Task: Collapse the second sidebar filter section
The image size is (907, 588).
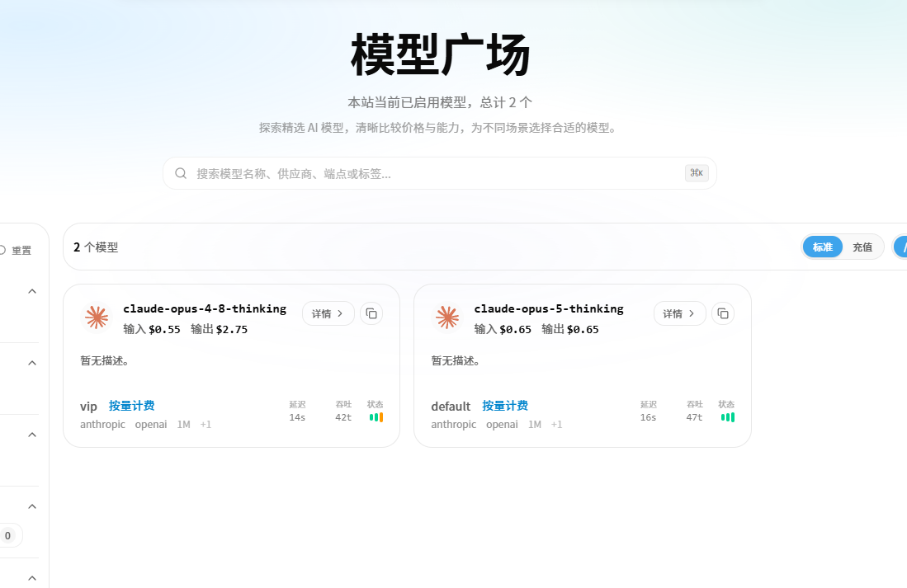Action: pyautogui.click(x=32, y=363)
